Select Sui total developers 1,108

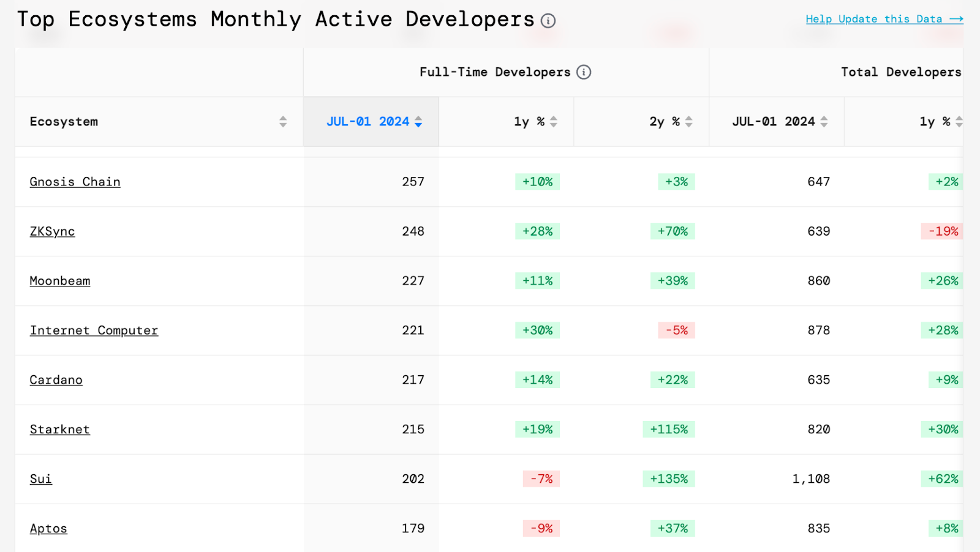click(811, 479)
